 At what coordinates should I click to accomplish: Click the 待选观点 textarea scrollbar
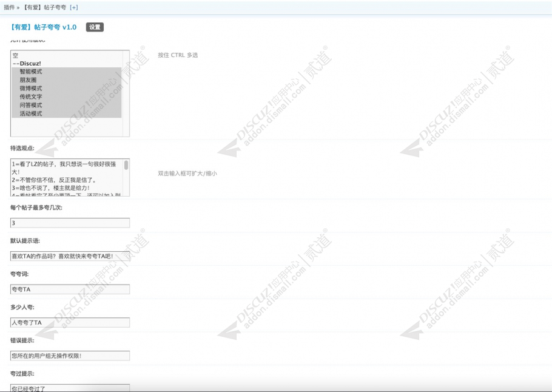point(126,165)
